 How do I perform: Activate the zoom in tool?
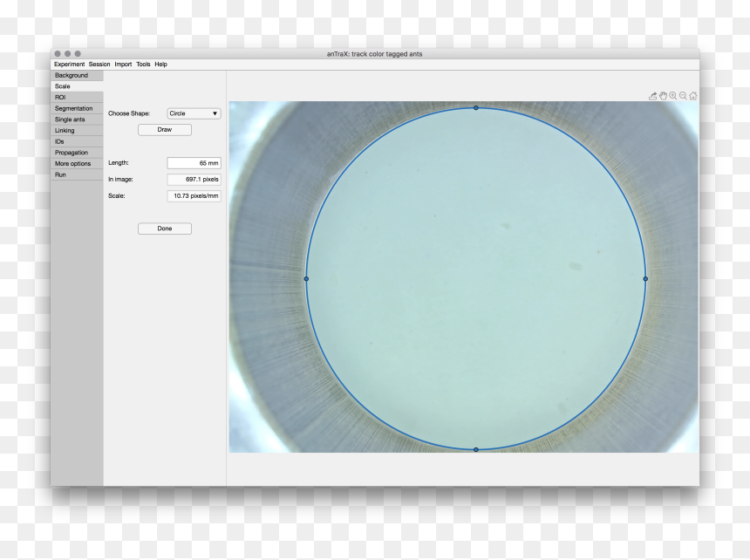(x=673, y=96)
